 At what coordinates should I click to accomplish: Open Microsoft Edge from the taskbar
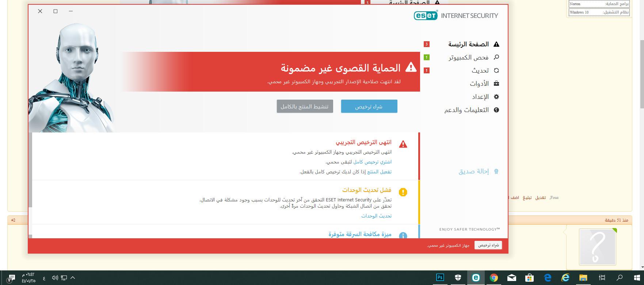(548, 278)
